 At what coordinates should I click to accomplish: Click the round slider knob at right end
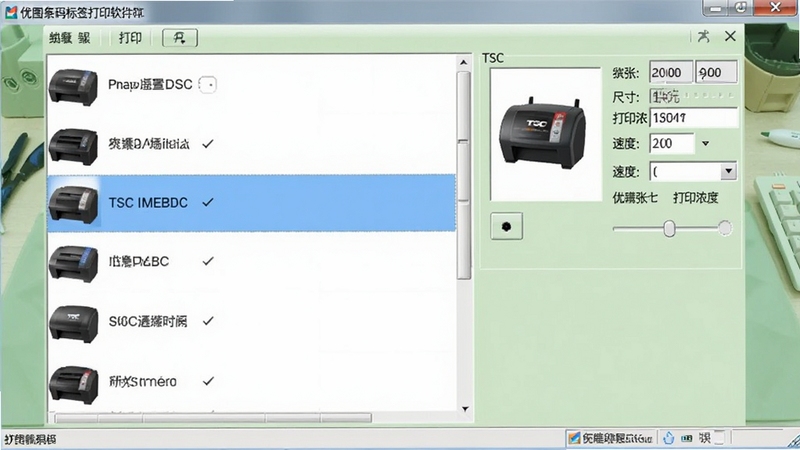724,228
